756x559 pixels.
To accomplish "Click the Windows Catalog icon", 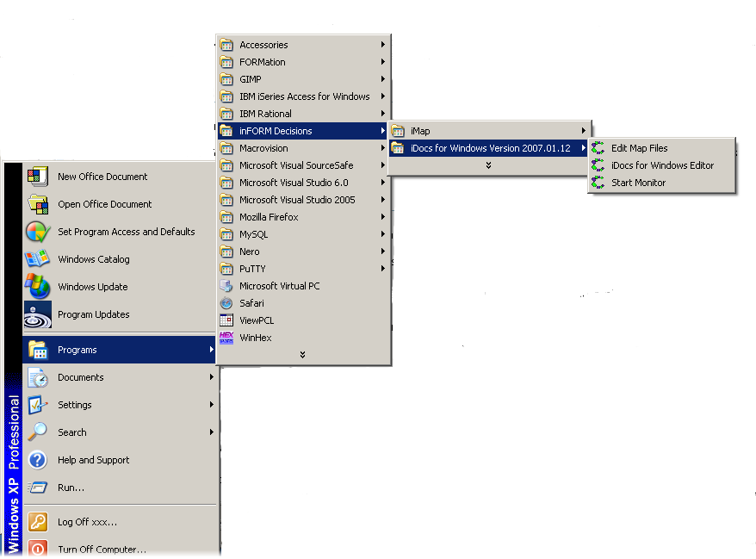I will tap(38, 259).
